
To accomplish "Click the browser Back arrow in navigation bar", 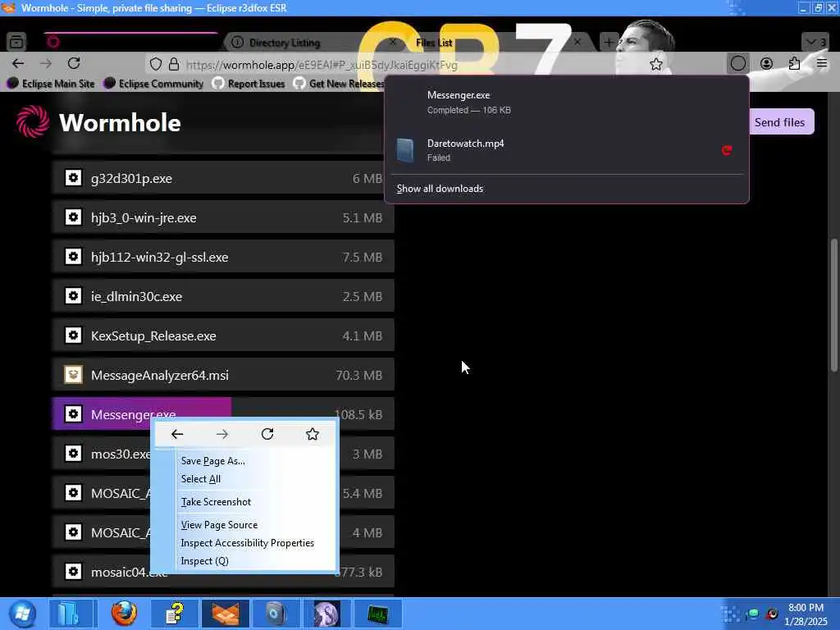I will pos(18,64).
